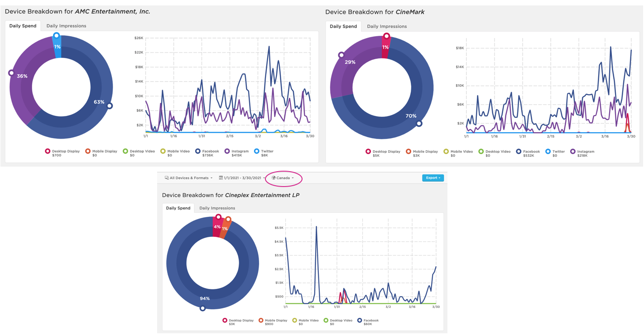This screenshot has height=336, width=644.
Task: Click the 29% Instagram segment in CineMark donut
Action: click(x=350, y=62)
